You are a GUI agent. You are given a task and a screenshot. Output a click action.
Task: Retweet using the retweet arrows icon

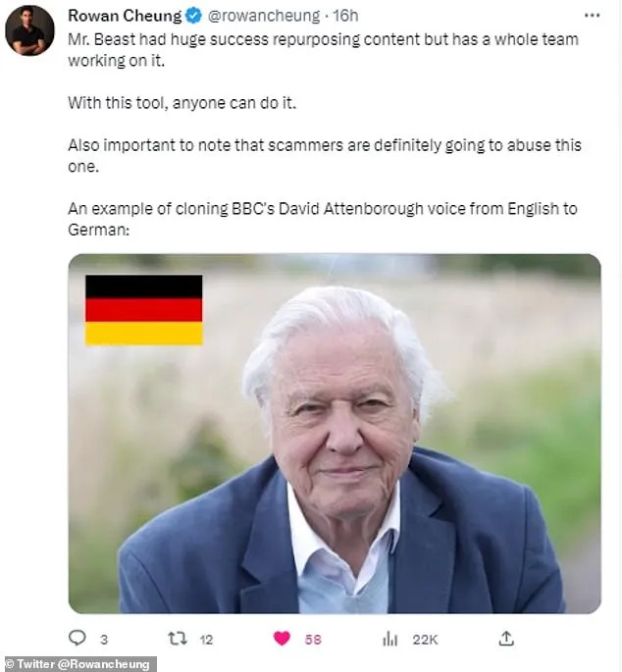pyautogui.click(x=178, y=639)
